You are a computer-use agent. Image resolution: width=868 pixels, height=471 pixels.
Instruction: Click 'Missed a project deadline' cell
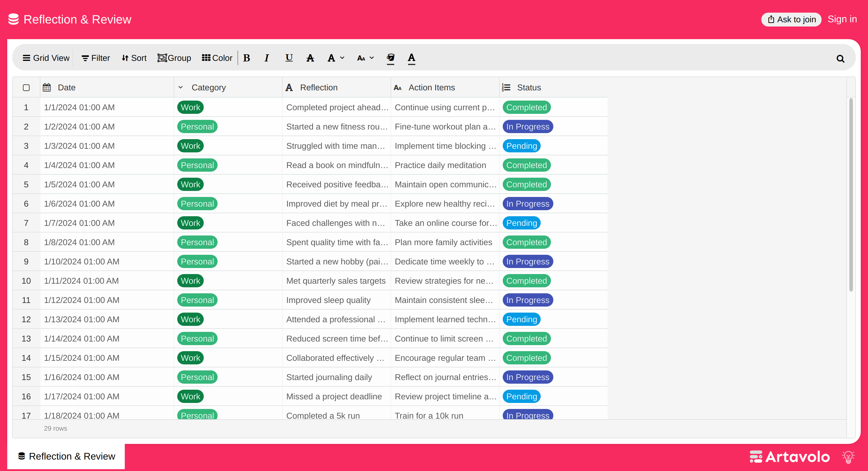point(336,396)
